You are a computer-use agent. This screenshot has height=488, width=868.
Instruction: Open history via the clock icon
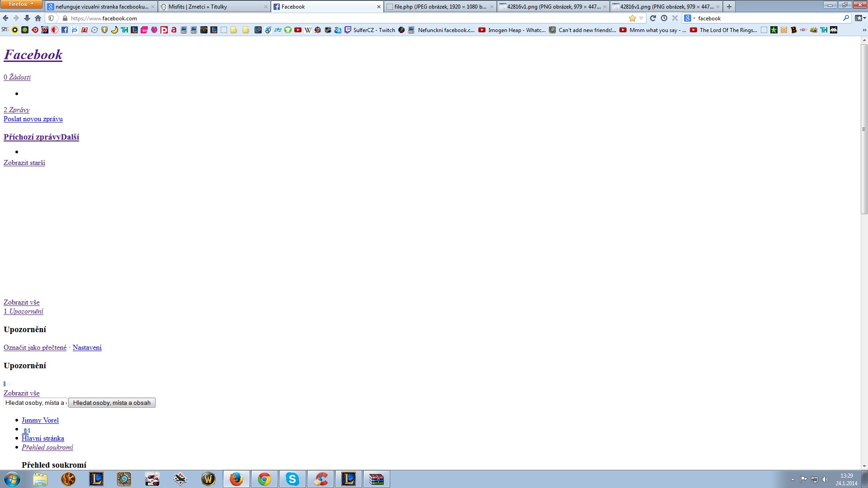pos(664,18)
